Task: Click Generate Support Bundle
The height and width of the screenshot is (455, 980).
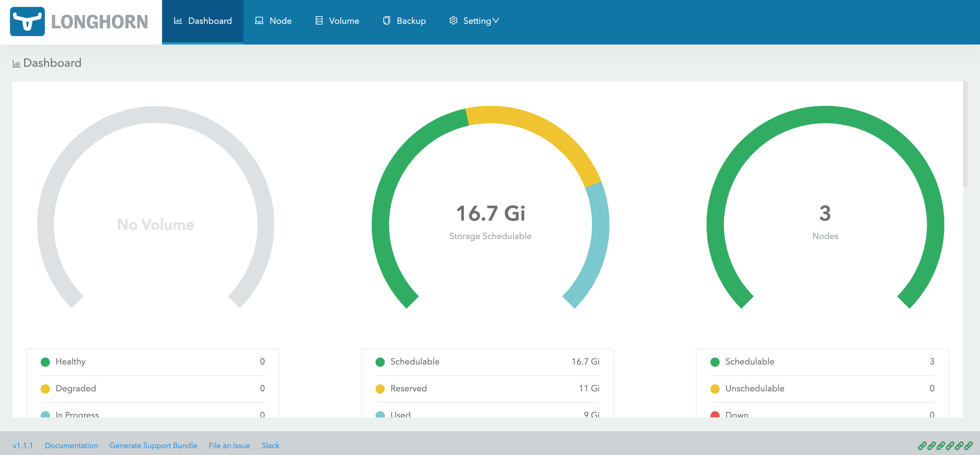Action: coord(153,445)
